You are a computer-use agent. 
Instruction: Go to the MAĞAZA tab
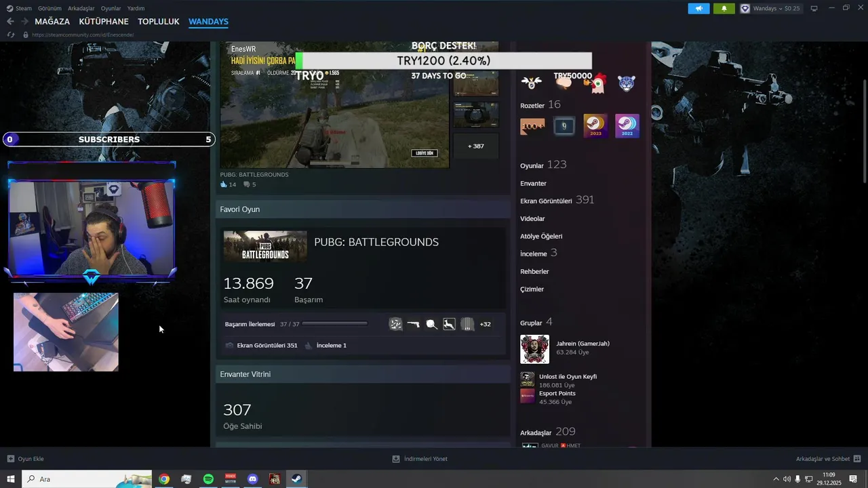(x=52, y=22)
